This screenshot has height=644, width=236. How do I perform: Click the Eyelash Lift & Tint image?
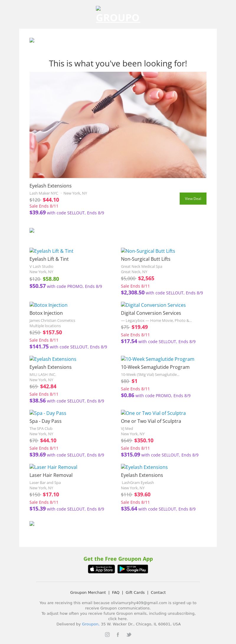pyautogui.click(x=51, y=251)
